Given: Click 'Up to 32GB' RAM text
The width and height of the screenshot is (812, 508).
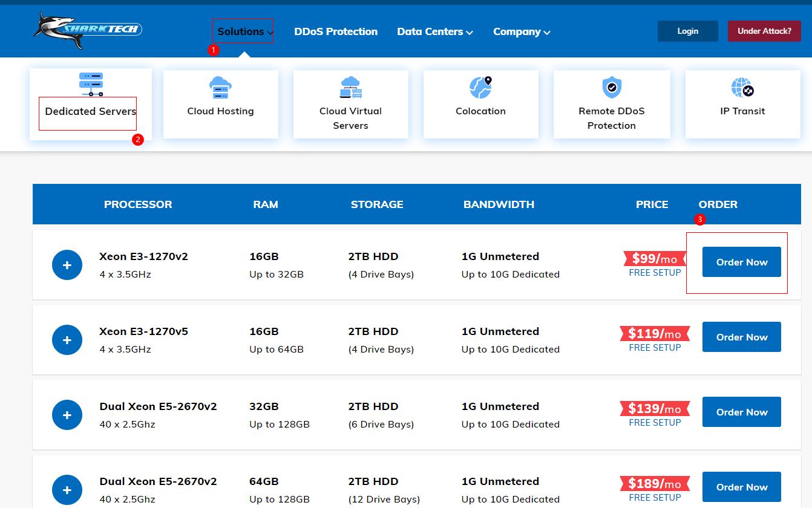Looking at the screenshot, I should click(x=277, y=275).
